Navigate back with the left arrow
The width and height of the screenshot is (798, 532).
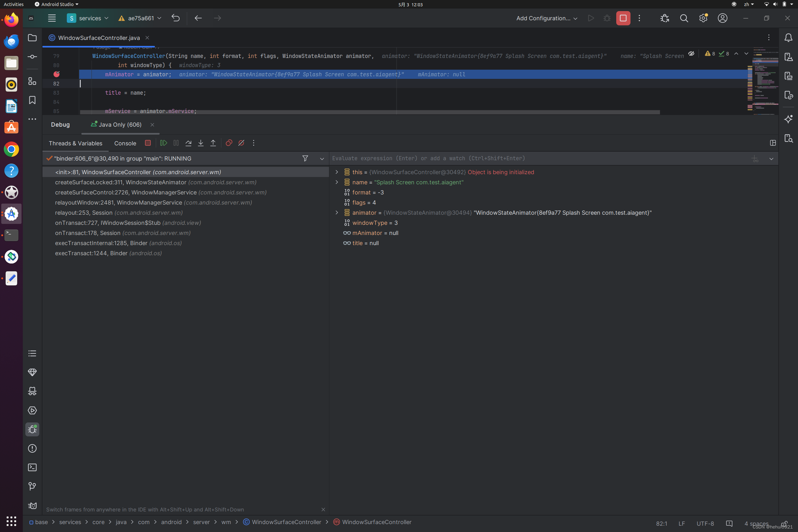point(198,18)
